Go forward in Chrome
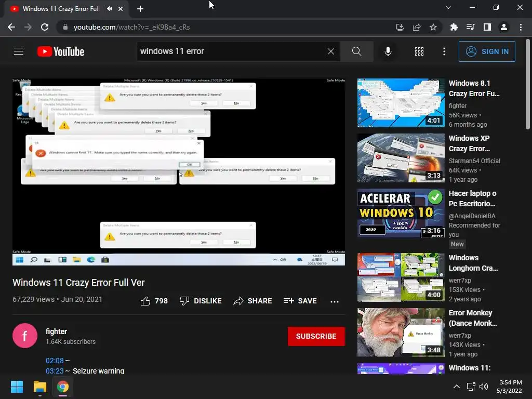 point(28,27)
